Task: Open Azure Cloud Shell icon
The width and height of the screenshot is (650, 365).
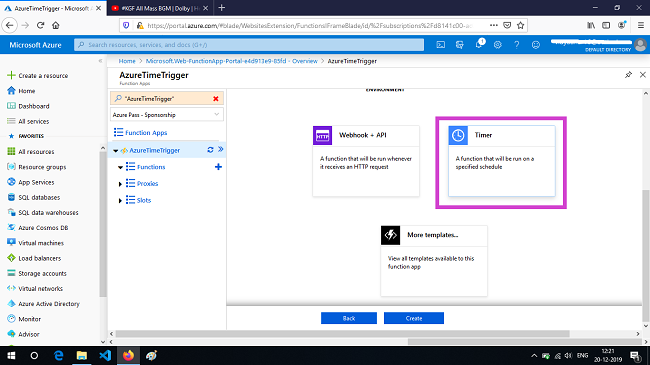Action: [x=441, y=45]
